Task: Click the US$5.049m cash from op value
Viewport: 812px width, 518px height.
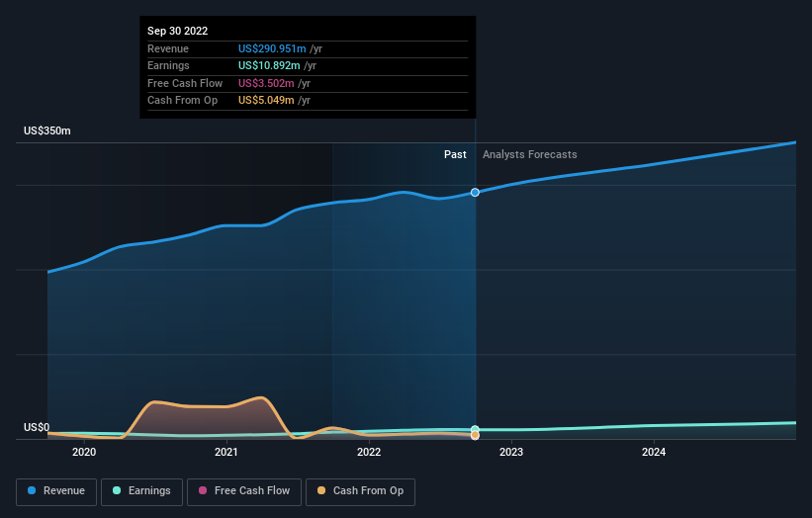Action: [x=266, y=101]
